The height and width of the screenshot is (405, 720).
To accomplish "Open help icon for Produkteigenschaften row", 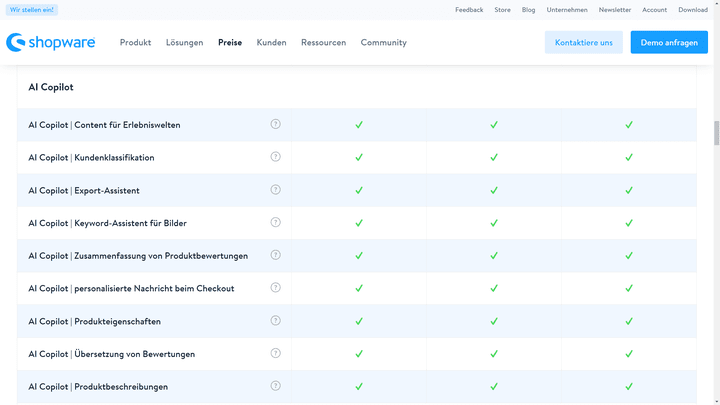I will click(276, 321).
